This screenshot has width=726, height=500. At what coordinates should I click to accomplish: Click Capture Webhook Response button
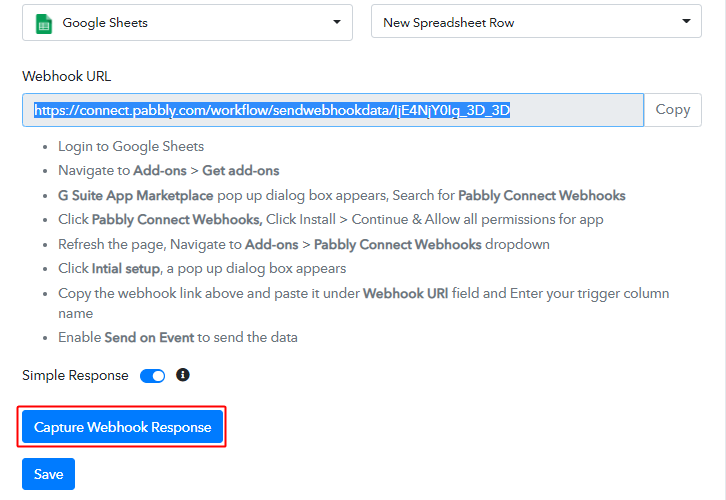[x=122, y=427]
